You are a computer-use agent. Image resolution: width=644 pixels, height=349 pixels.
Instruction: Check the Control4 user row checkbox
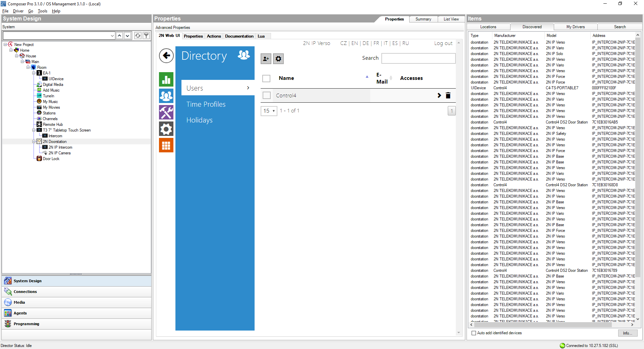click(x=267, y=96)
